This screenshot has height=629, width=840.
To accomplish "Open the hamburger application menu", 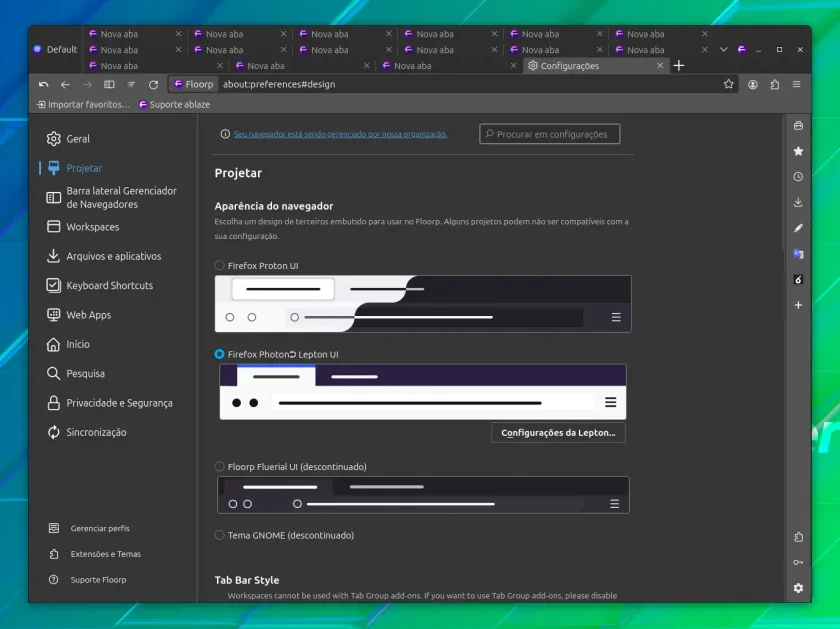I will coord(797,84).
